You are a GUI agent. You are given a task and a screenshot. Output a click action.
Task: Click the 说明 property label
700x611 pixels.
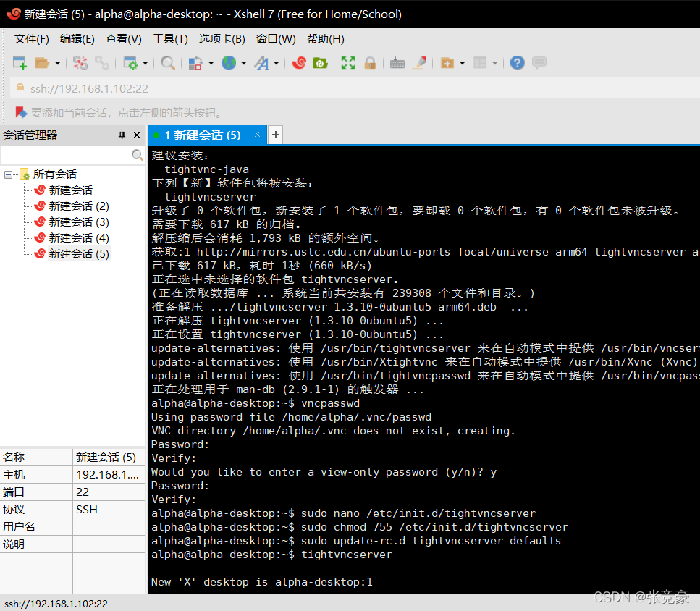[x=14, y=544]
